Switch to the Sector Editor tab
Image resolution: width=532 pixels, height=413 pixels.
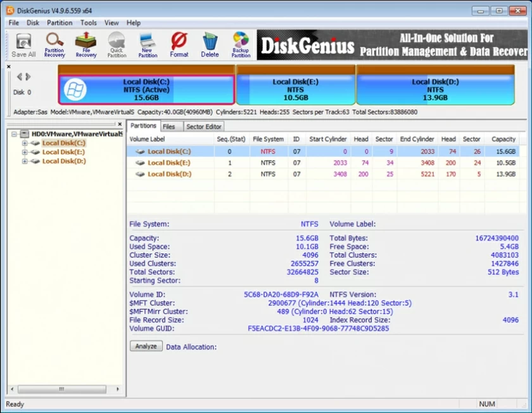(203, 125)
